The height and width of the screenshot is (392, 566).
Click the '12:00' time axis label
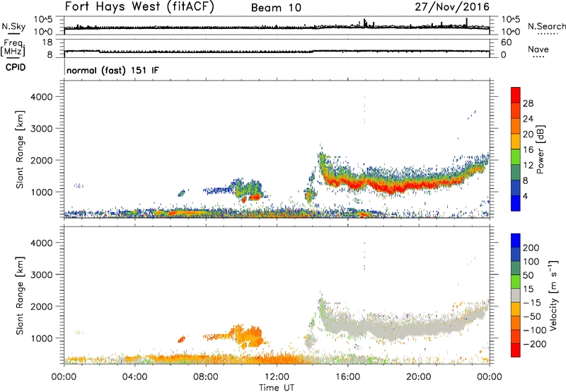277,377
